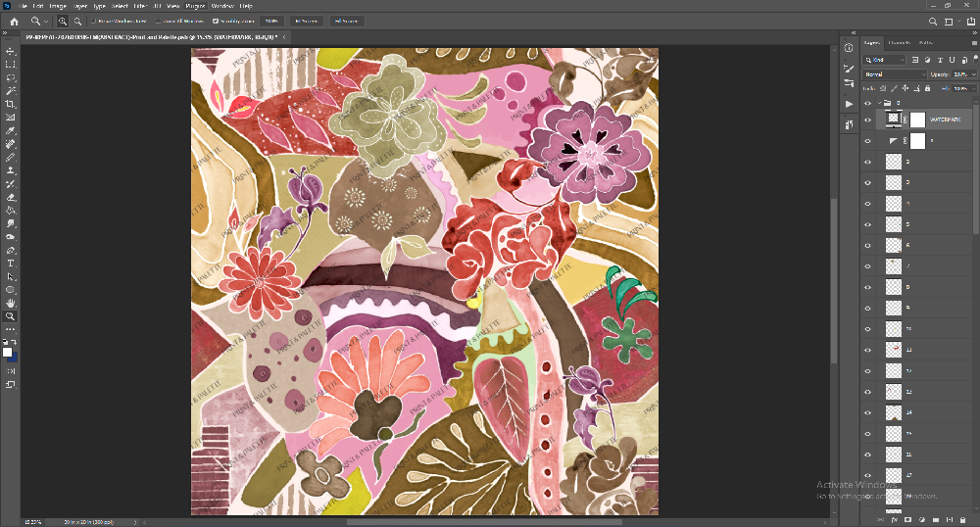Open the Plugins menu
This screenshot has height=527, width=980.
click(195, 6)
